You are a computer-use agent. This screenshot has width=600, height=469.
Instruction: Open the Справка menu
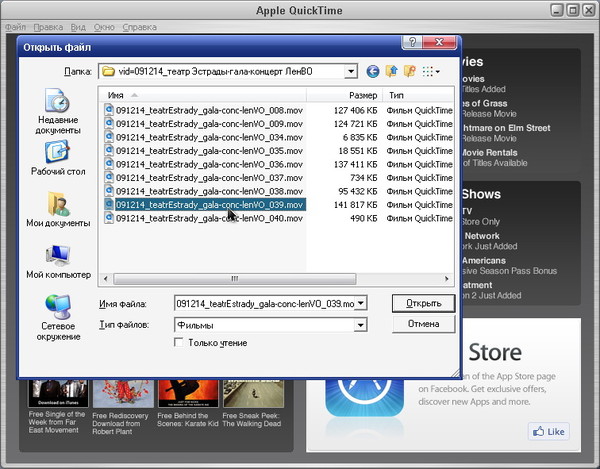140,27
